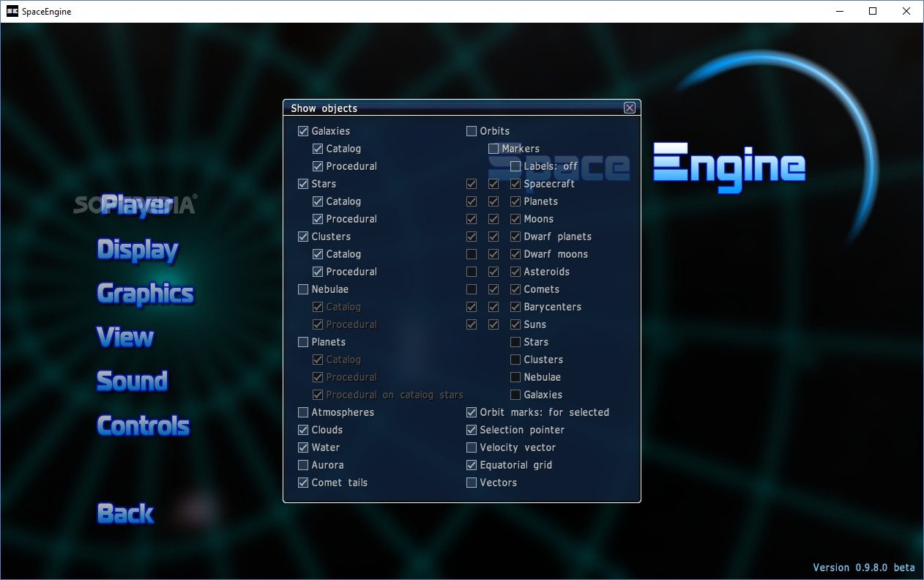
Task: Toggle the labels checkbox beside Comets
Action: pos(515,289)
